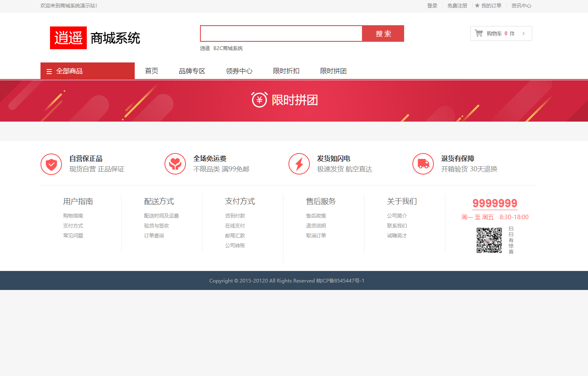Image resolution: width=588 pixels, height=376 pixels.
Task: Select the 限时拼团 navigation item
Action: [x=333, y=71]
